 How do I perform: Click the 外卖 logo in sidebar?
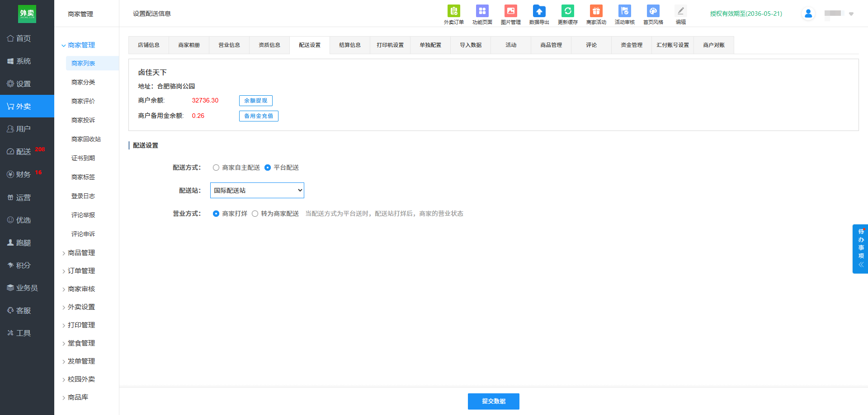[x=27, y=14]
